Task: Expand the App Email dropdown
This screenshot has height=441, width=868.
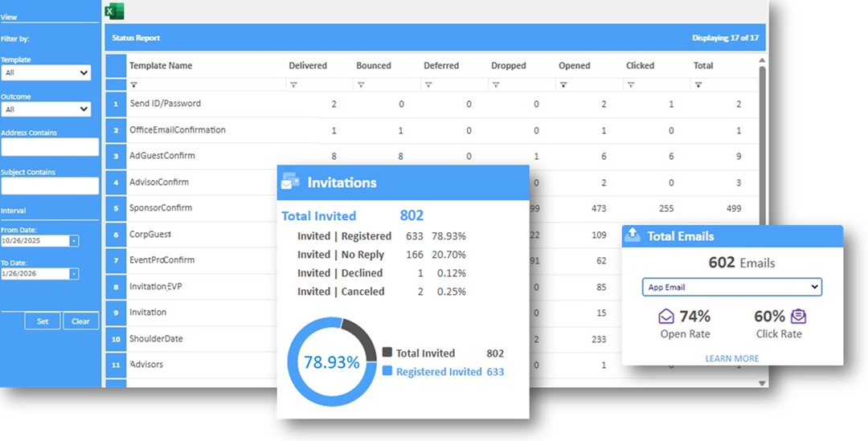Action: tap(731, 287)
